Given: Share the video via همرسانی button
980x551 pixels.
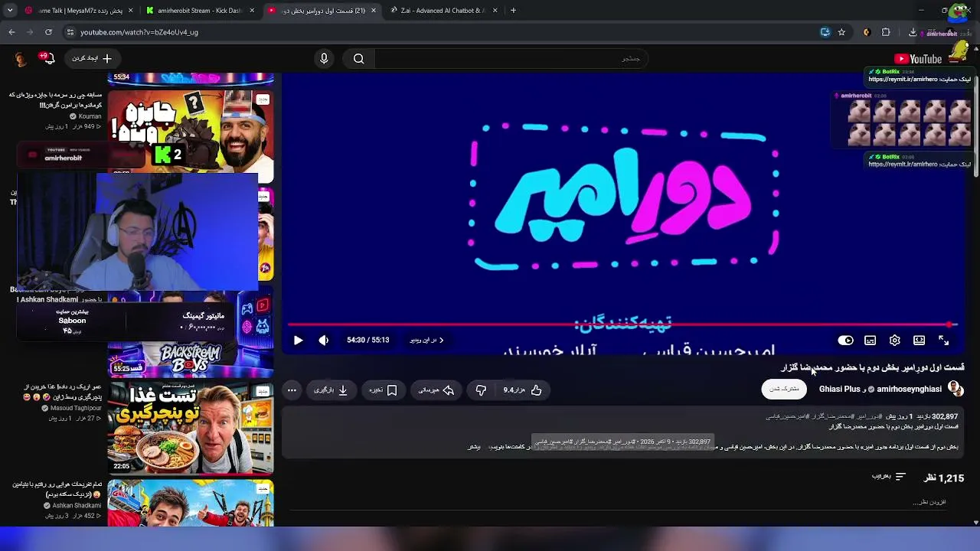Looking at the screenshot, I should tap(436, 390).
